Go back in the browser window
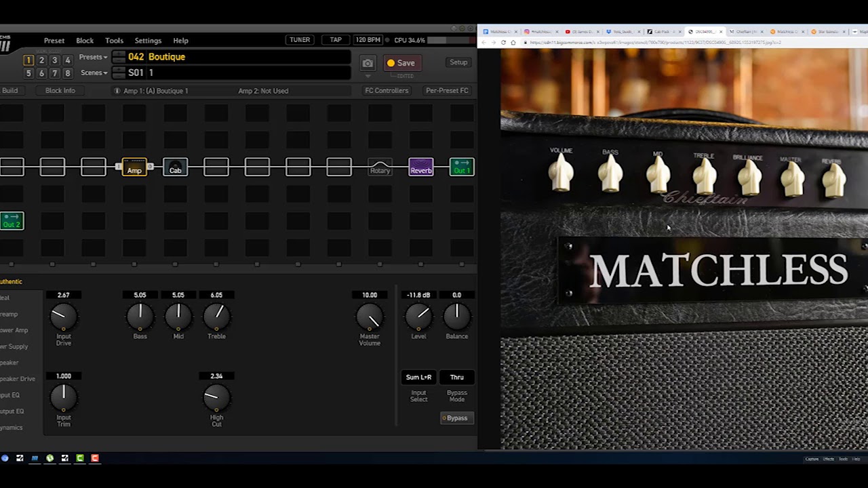 point(484,43)
